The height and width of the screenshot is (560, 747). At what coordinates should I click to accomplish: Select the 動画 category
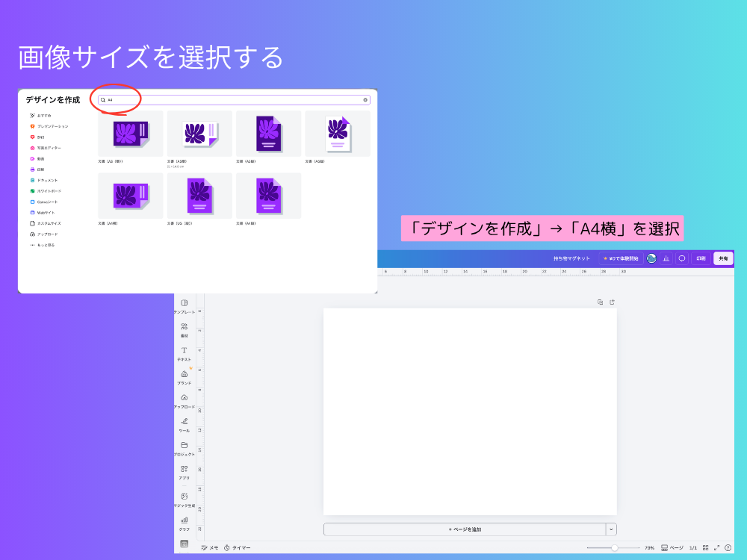37,159
